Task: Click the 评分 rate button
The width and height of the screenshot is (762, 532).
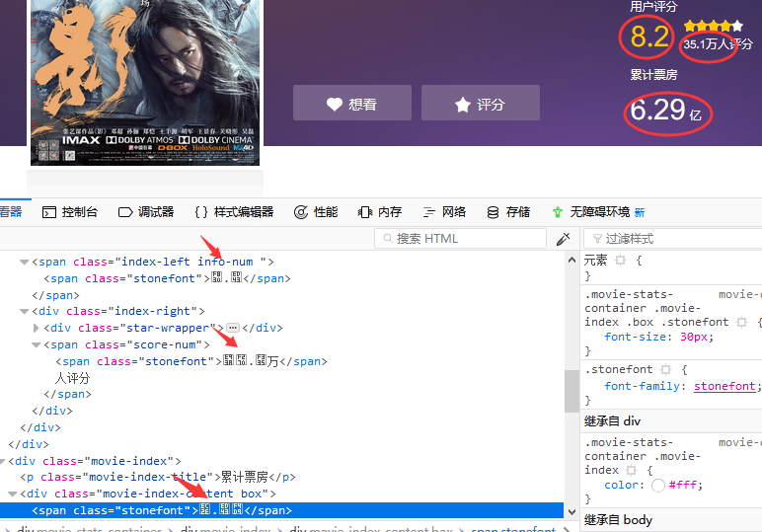Action: pos(481,103)
